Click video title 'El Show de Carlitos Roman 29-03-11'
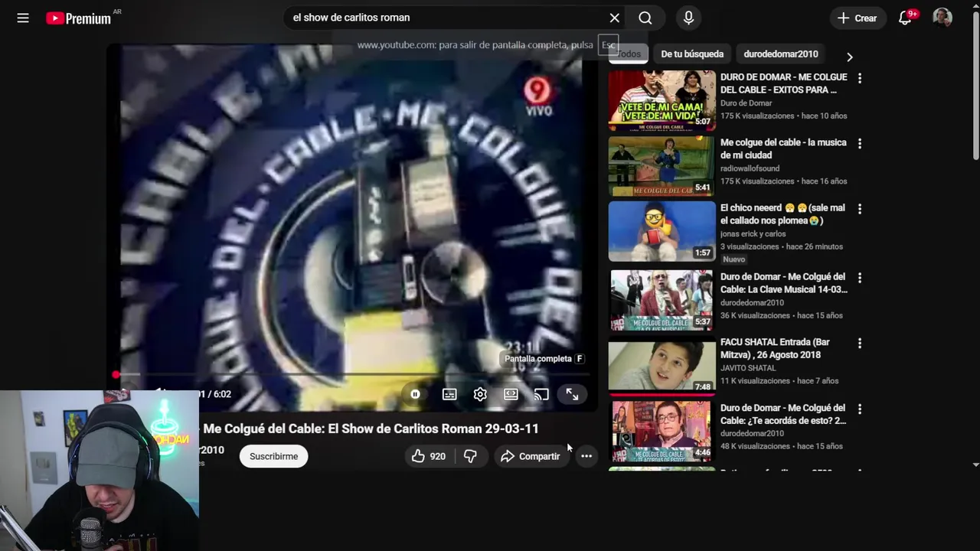Viewport: 980px width, 551px height. click(433, 429)
